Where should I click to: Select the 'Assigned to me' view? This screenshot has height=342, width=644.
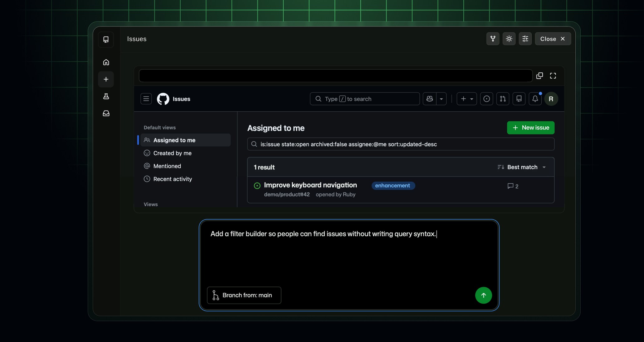point(186,140)
